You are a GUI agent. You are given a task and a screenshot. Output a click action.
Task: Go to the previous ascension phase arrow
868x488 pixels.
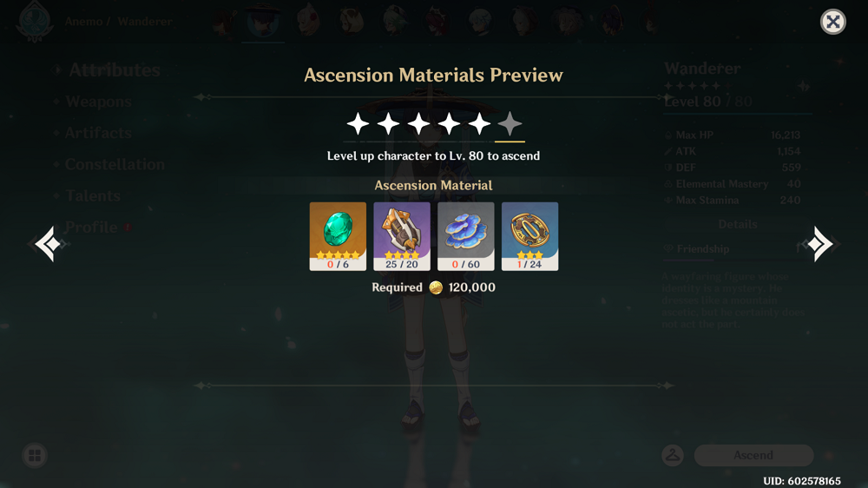point(48,244)
